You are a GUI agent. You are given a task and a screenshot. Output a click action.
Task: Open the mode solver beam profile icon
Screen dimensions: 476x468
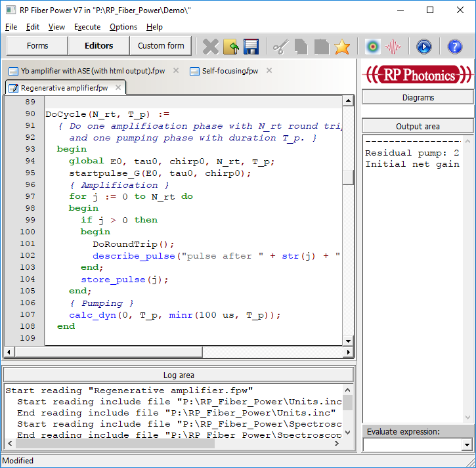(372, 47)
